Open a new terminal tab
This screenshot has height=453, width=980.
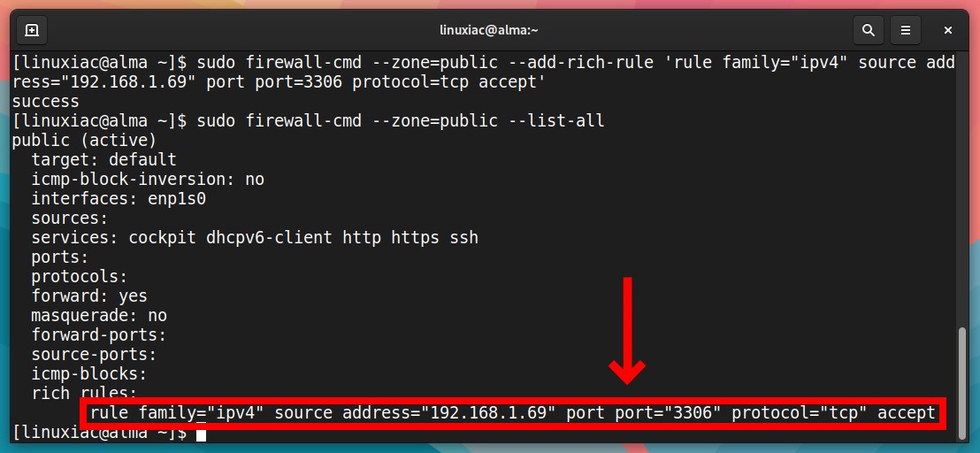click(x=32, y=30)
